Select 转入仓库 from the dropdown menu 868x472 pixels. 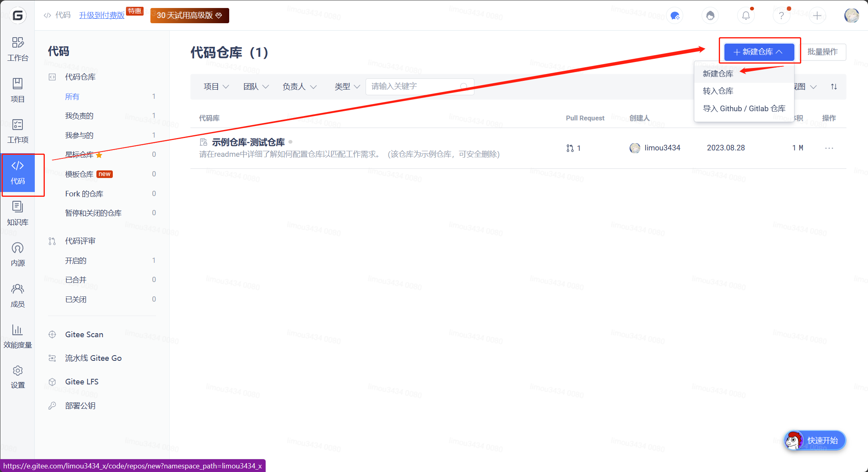coord(718,91)
